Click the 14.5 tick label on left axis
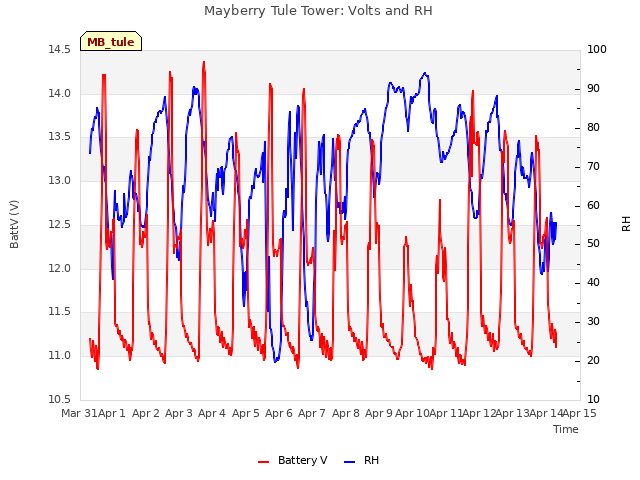The height and width of the screenshot is (480, 640). point(60,50)
